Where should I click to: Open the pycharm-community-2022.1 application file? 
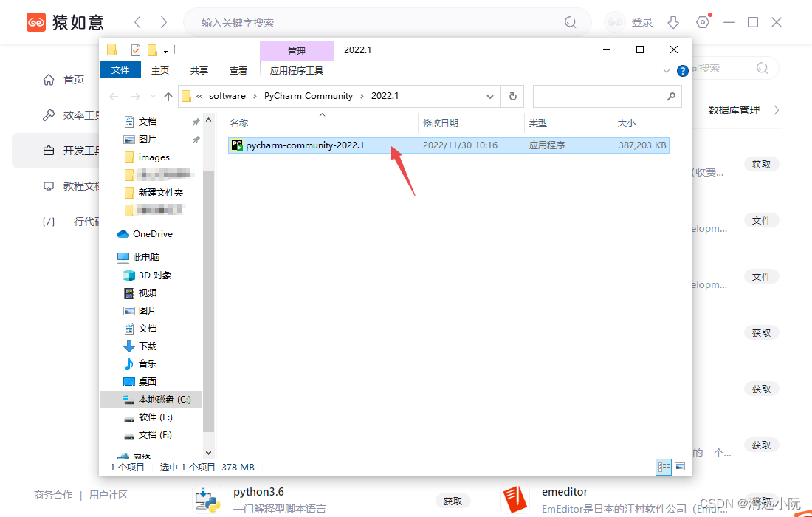449,145
